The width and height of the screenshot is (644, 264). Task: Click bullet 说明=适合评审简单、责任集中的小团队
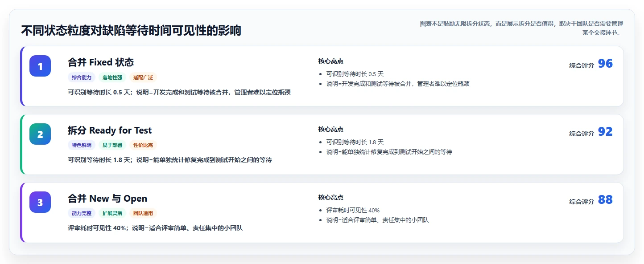click(x=377, y=220)
